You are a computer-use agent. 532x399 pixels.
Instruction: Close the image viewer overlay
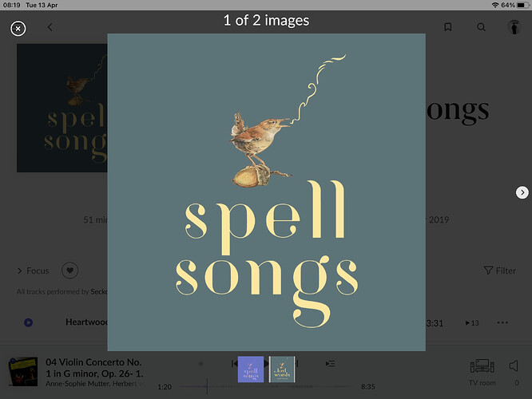click(18, 29)
